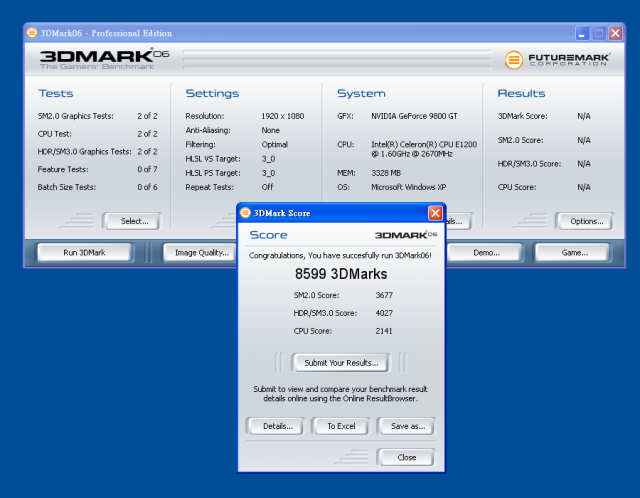640x498 pixels.
Task: Click the SM2.0 Graphics Tests 2 of 2 value
Action: pos(147,116)
